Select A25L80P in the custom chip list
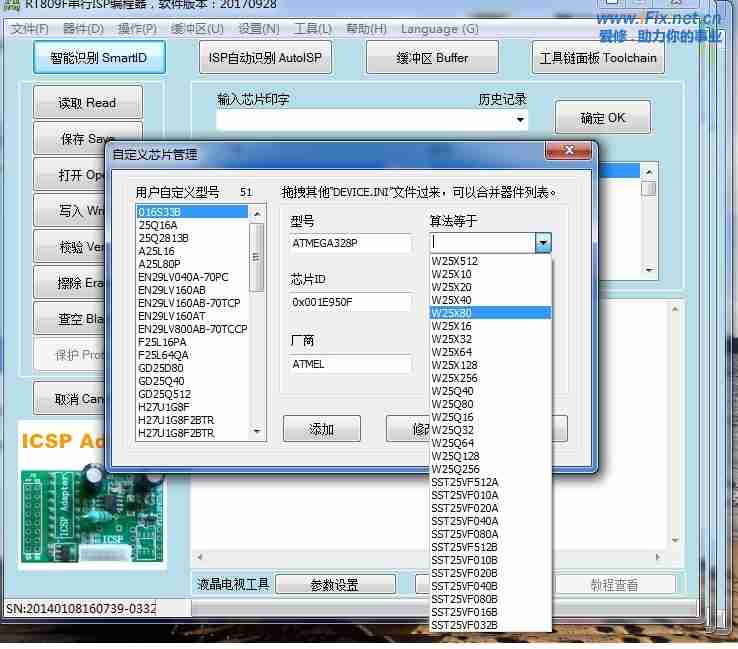This screenshot has width=738, height=649. [192, 264]
